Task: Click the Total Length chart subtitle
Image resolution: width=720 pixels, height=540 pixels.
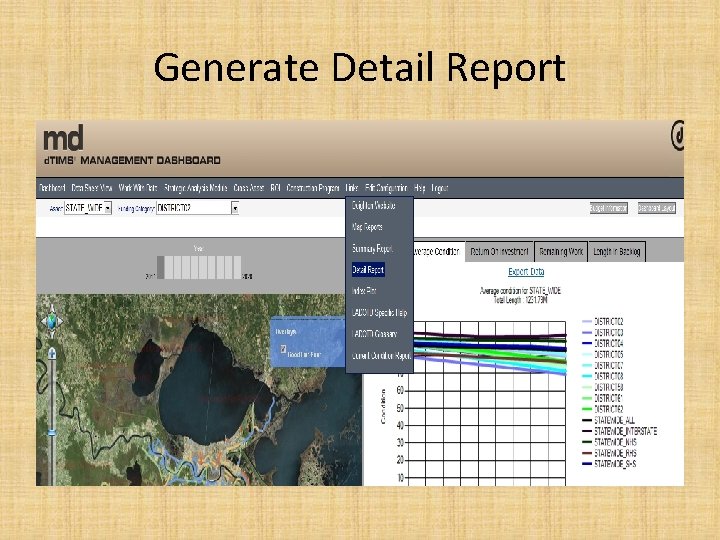Action: tap(520, 300)
